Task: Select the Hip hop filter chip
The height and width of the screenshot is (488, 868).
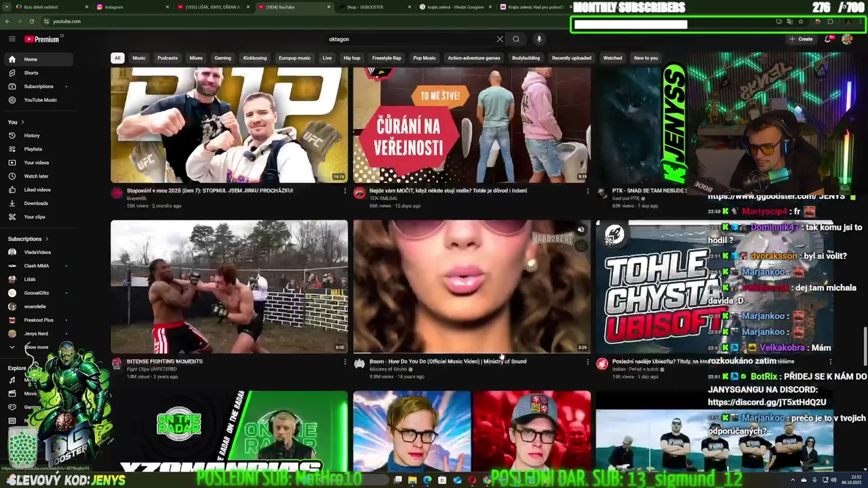Action: click(352, 58)
